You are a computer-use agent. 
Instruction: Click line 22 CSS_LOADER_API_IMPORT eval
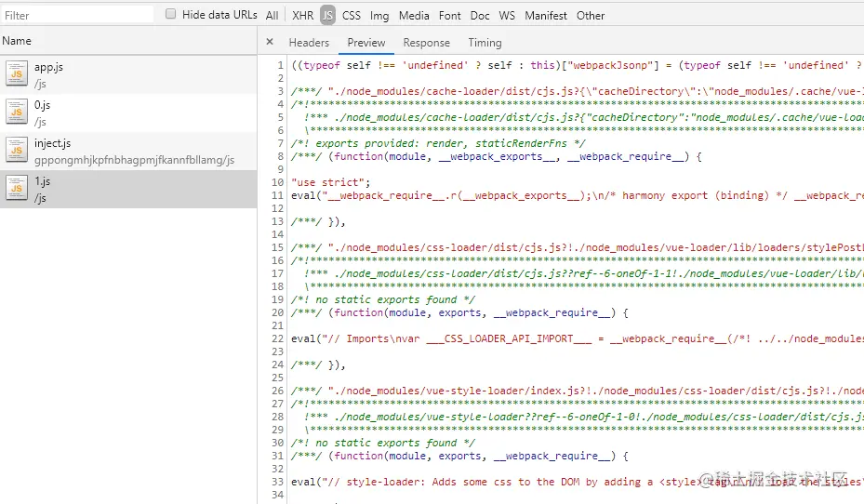[577, 338]
